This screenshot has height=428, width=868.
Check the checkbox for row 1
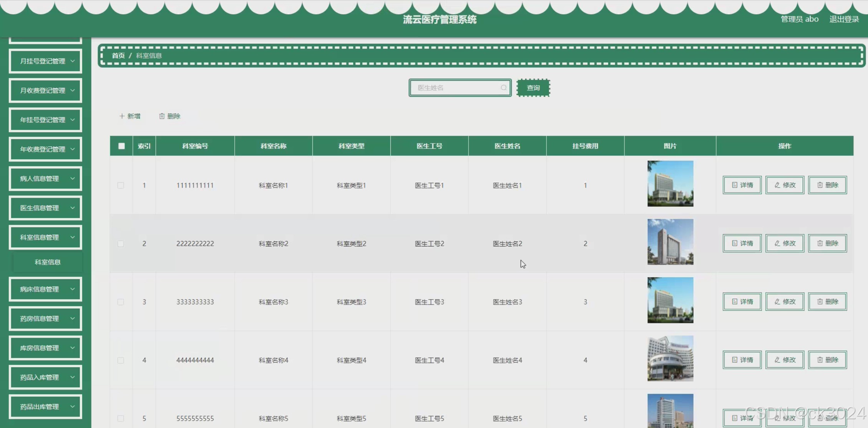coord(121,185)
